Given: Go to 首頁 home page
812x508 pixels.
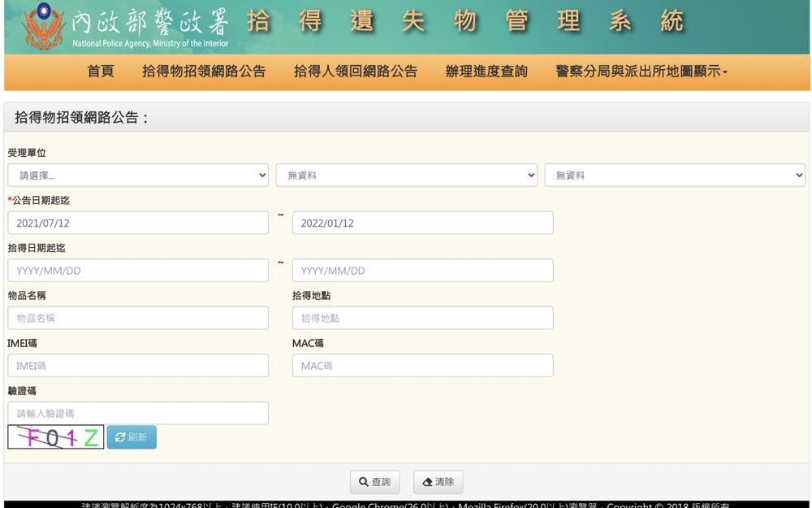Looking at the screenshot, I should tap(101, 72).
